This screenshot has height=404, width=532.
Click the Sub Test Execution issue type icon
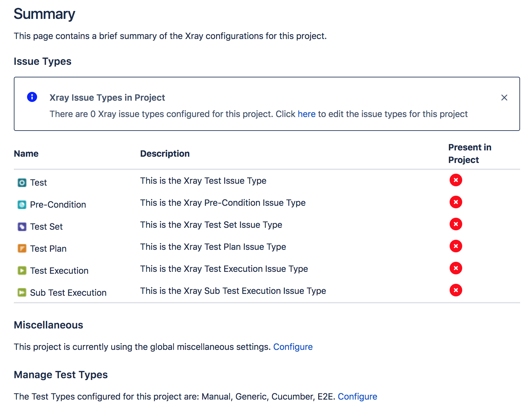coord(22,293)
